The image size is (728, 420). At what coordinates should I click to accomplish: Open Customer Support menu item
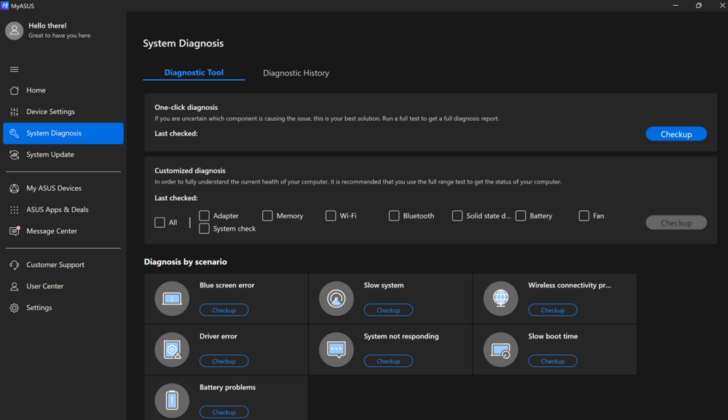[63, 265]
